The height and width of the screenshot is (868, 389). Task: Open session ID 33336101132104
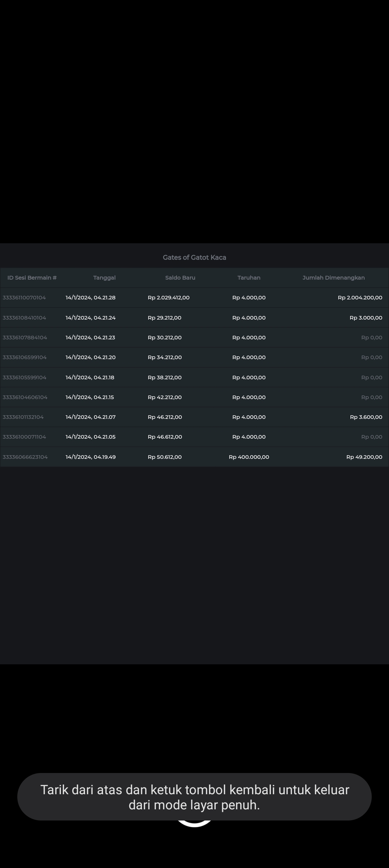(23, 417)
